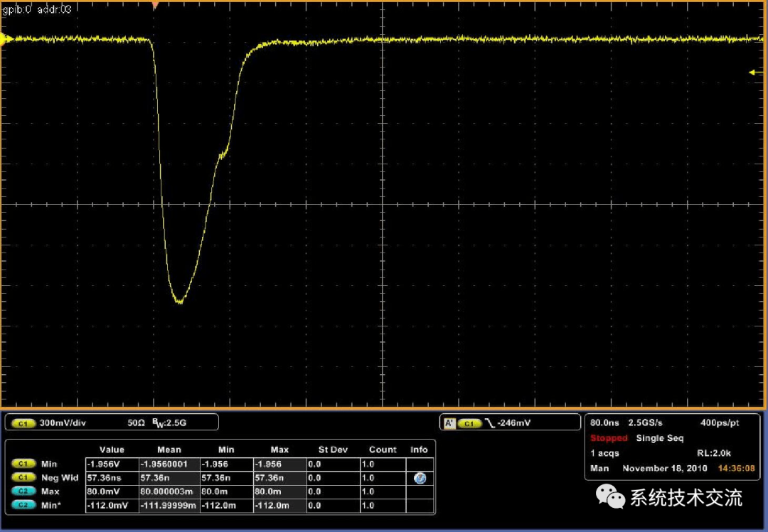Select the falling-edge trigger slope icon
This screenshot has width=768, height=532.
(x=490, y=422)
